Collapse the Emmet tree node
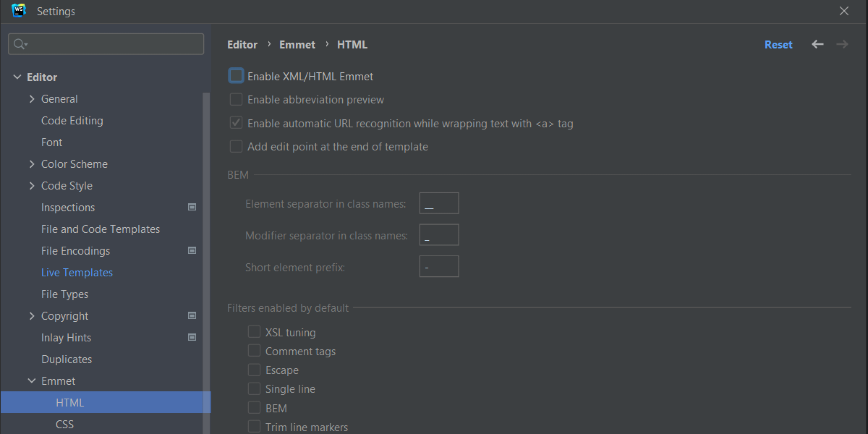The height and width of the screenshot is (434, 868). pos(32,381)
